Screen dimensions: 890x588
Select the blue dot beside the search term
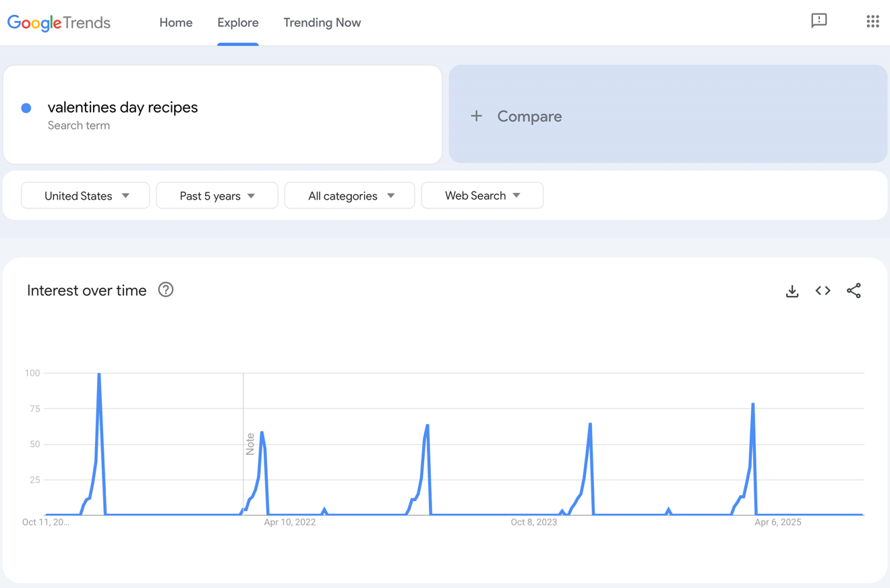26,108
